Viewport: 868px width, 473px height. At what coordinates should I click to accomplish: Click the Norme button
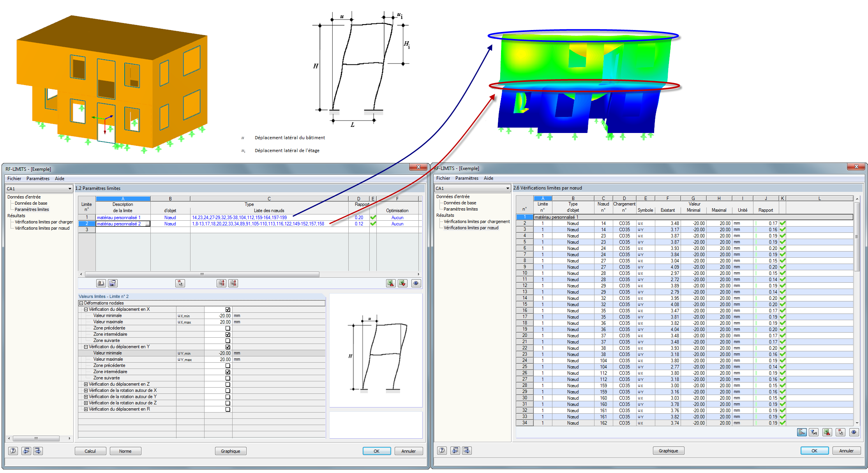[125, 451]
